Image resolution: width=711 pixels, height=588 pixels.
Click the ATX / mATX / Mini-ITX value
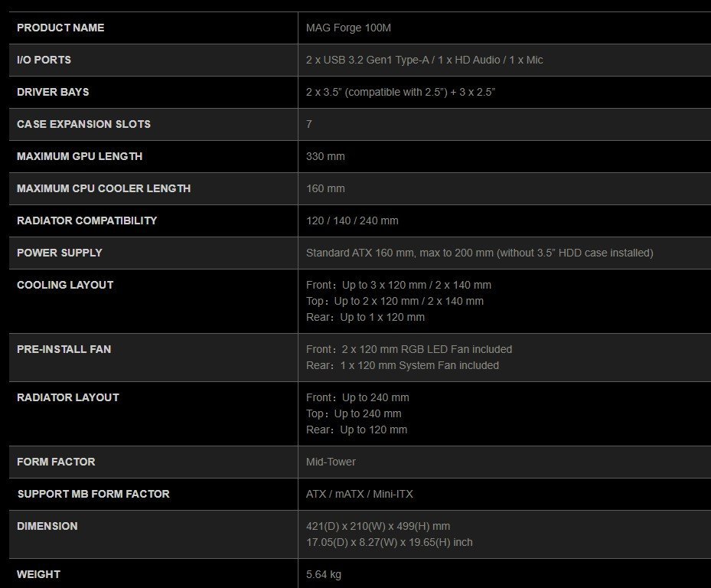[x=359, y=494]
